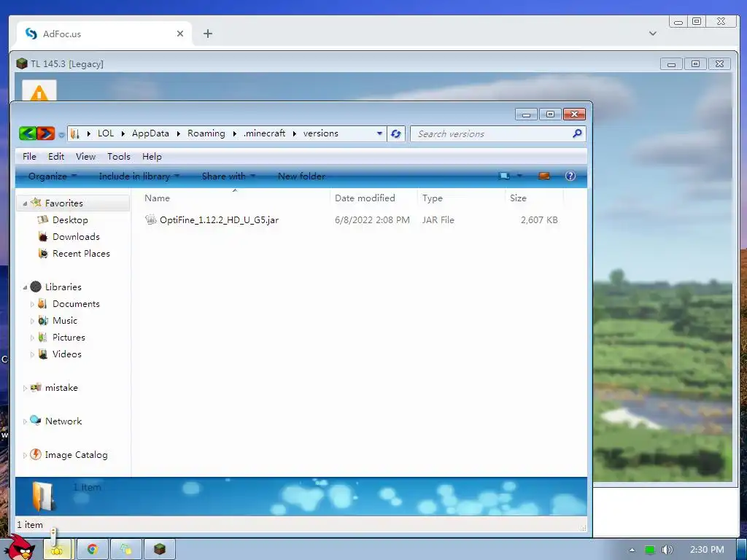This screenshot has height=560, width=747.
Task: Select OptiFine_1.12.2_HD_U_G5.jar file
Action: tap(219, 220)
